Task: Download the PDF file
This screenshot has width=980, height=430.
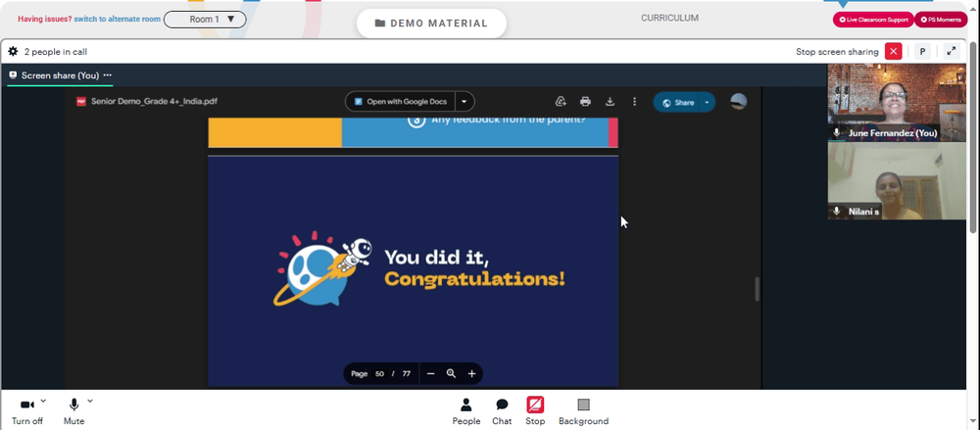Action: [x=610, y=101]
